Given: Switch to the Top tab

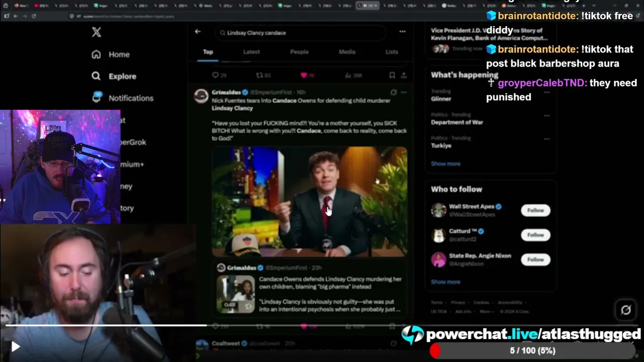Looking at the screenshot, I should tap(208, 52).
